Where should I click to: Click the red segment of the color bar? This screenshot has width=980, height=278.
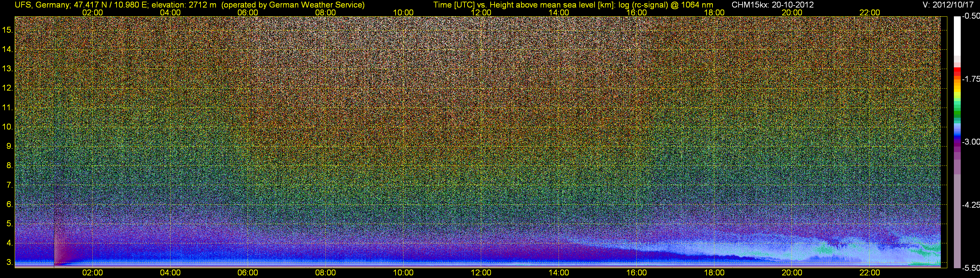(x=957, y=72)
